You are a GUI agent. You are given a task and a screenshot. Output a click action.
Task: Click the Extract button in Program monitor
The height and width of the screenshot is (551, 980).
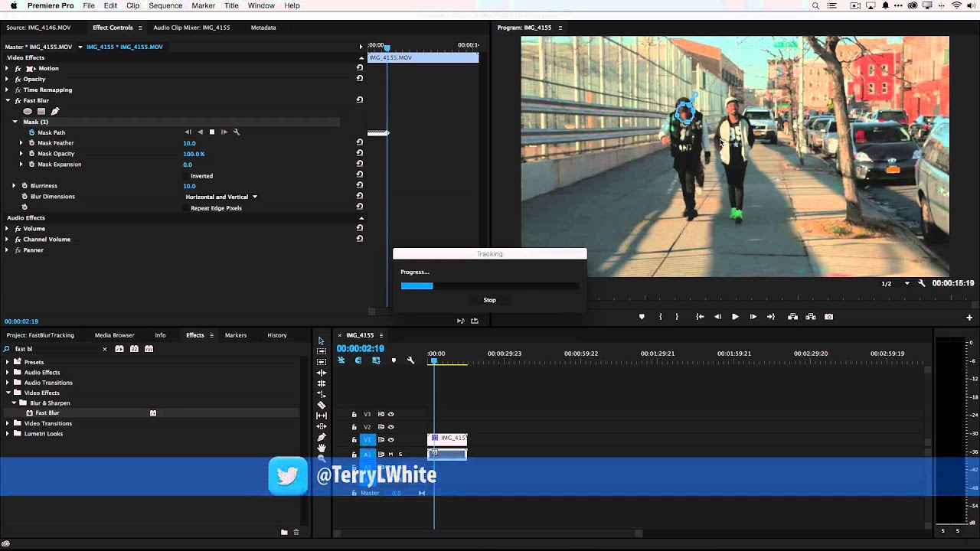[810, 317]
